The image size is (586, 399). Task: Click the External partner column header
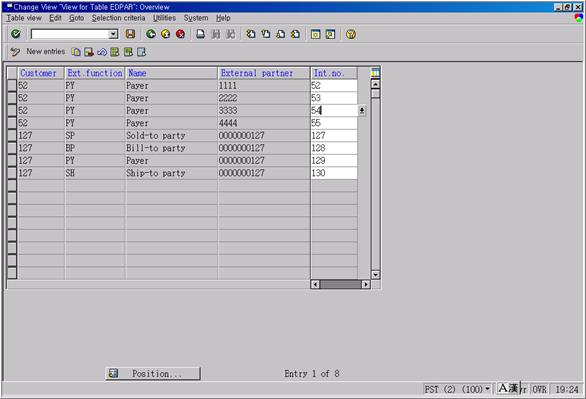(x=264, y=73)
